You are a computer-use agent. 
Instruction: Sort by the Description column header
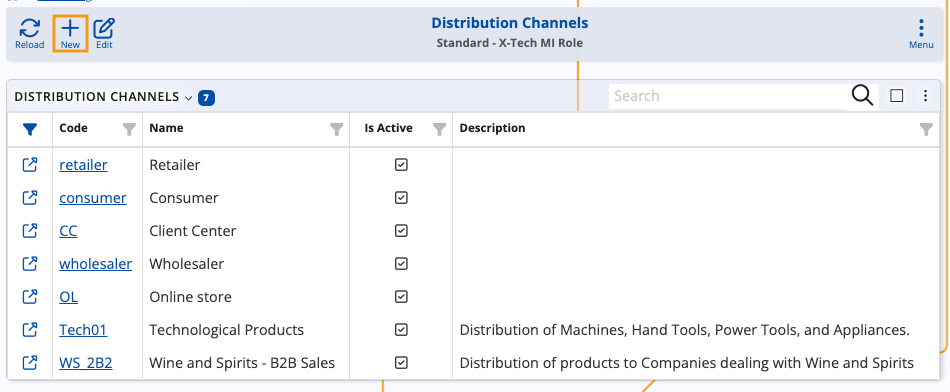493,128
